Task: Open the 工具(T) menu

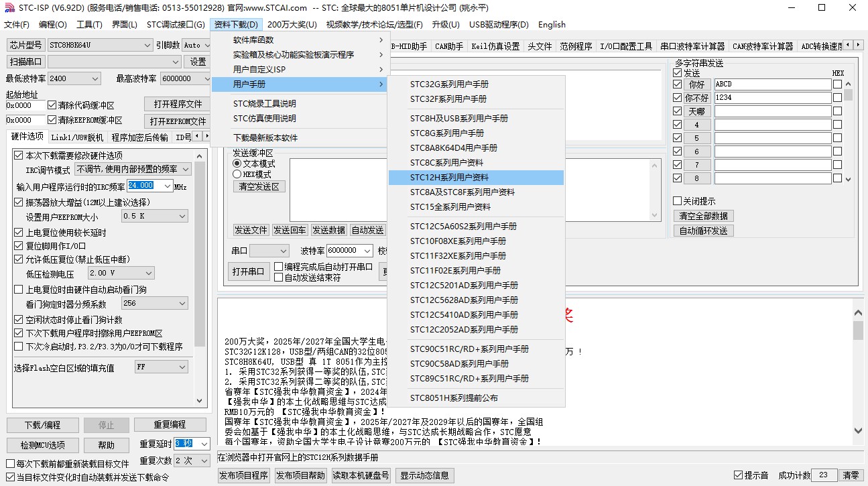Action: tap(89, 25)
